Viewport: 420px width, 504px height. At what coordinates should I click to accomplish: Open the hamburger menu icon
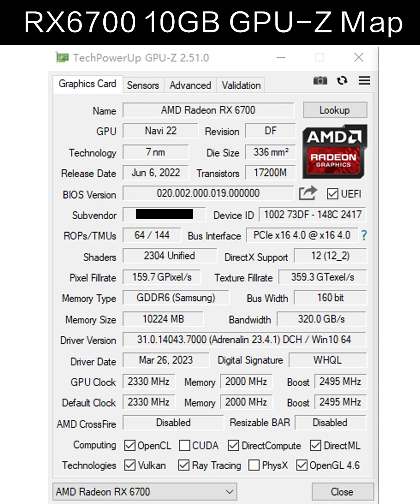point(365,80)
